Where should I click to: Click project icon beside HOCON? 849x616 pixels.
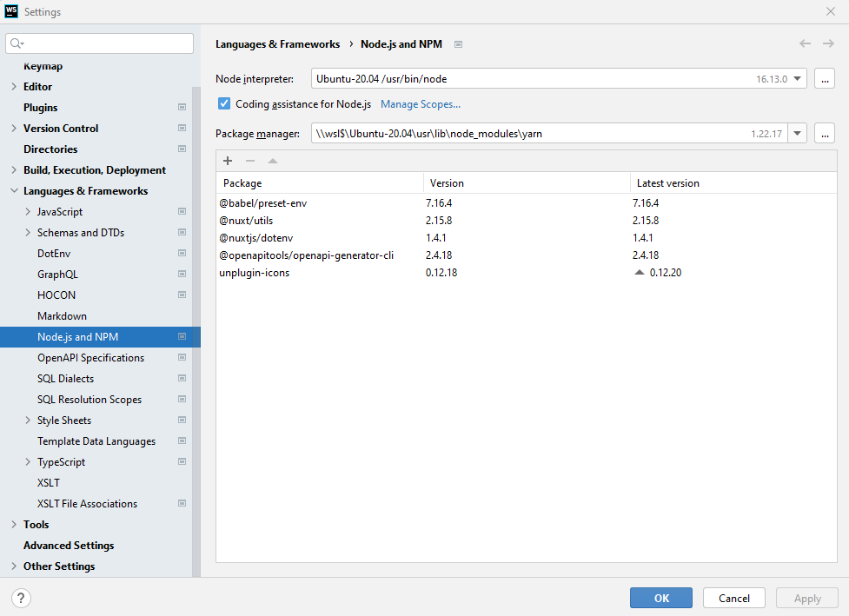coord(182,295)
